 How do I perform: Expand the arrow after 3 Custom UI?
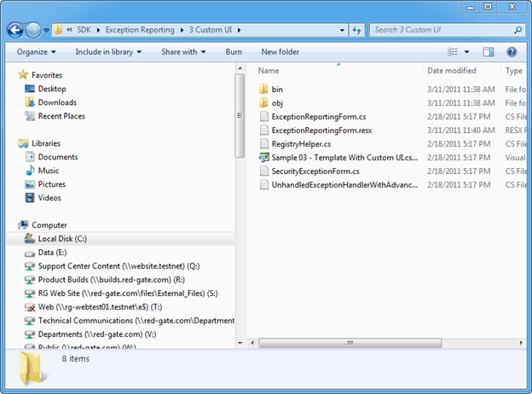[x=240, y=30]
